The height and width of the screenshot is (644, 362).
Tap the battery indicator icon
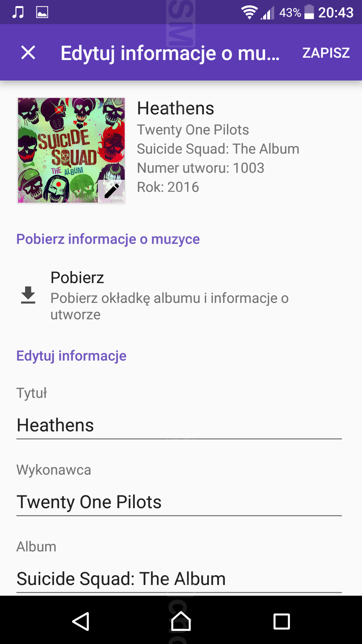pyautogui.click(x=309, y=12)
